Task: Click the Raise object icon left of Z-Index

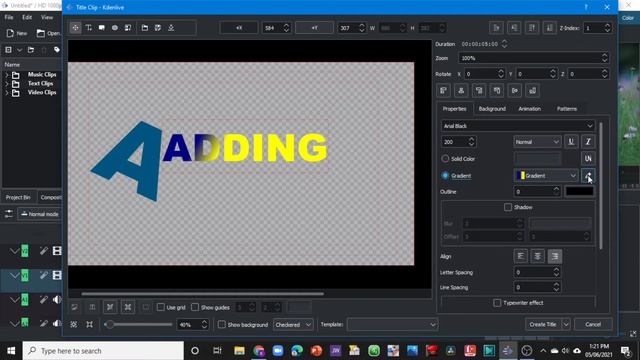Action: [496, 28]
